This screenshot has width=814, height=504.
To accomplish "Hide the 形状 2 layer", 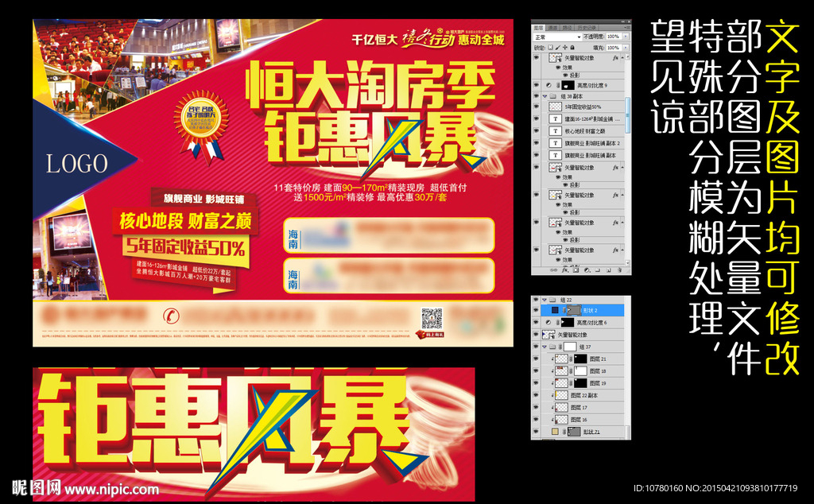I will pyautogui.click(x=536, y=310).
